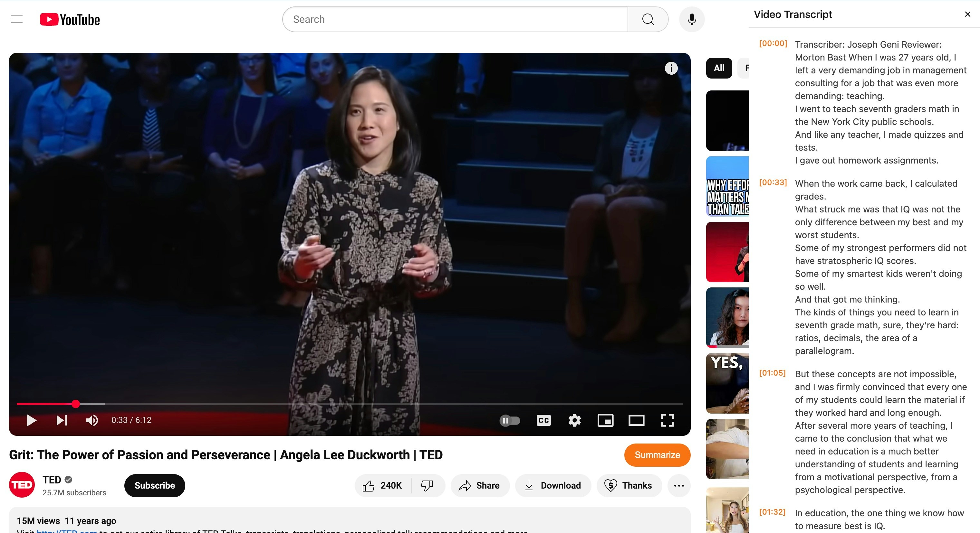Enter fullscreen mode
Viewport: 980px width, 533px height.
667,420
